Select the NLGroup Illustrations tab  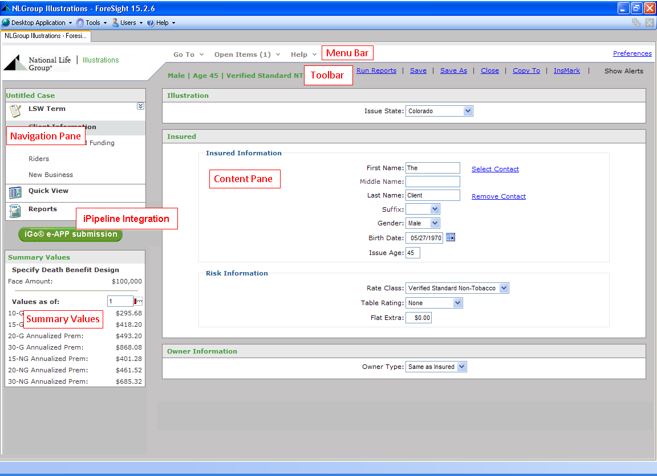[45, 36]
